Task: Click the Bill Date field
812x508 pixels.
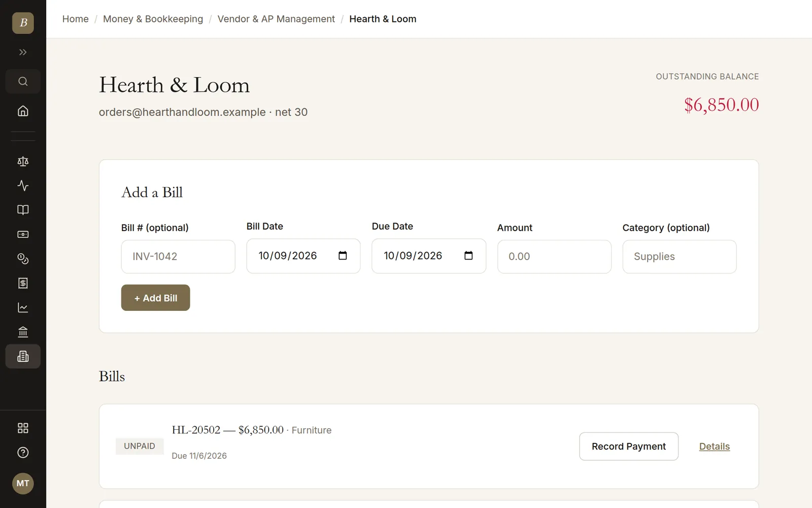Action: click(303, 256)
